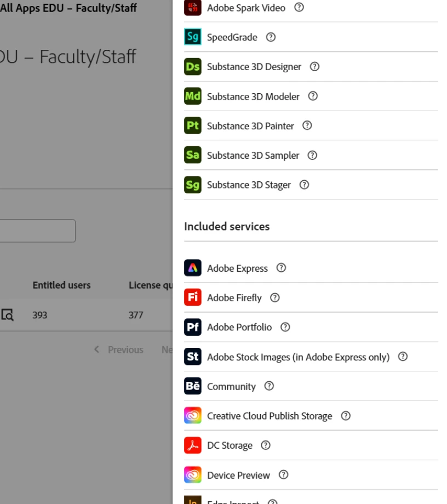The width and height of the screenshot is (447, 504).
Task: Select the Community label text
Action: pyautogui.click(x=231, y=386)
